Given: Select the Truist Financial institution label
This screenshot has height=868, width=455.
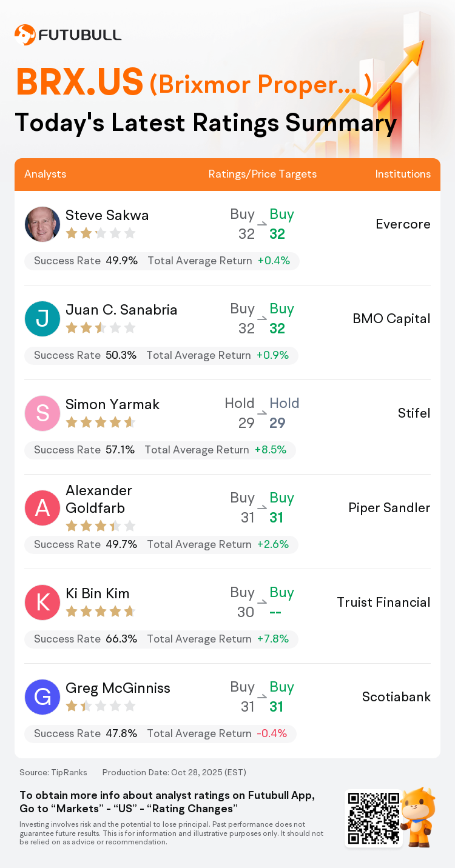Looking at the screenshot, I should tap(383, 603).
